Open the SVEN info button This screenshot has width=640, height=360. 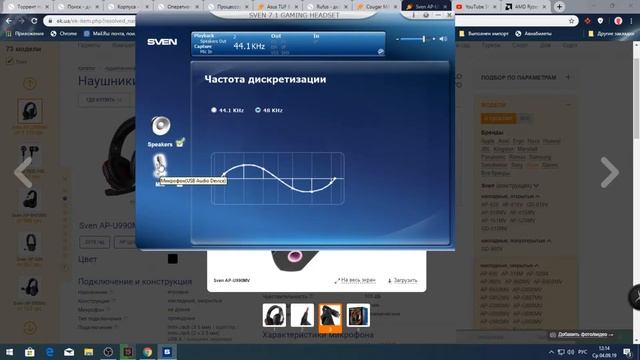pos(413,15)
